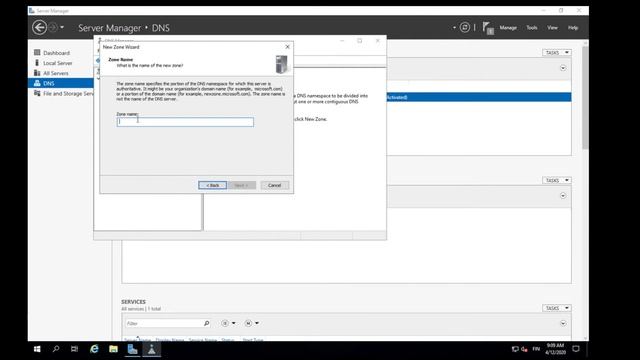
Task: Minimize the DNS Manager window
Action: coord(342,41)
